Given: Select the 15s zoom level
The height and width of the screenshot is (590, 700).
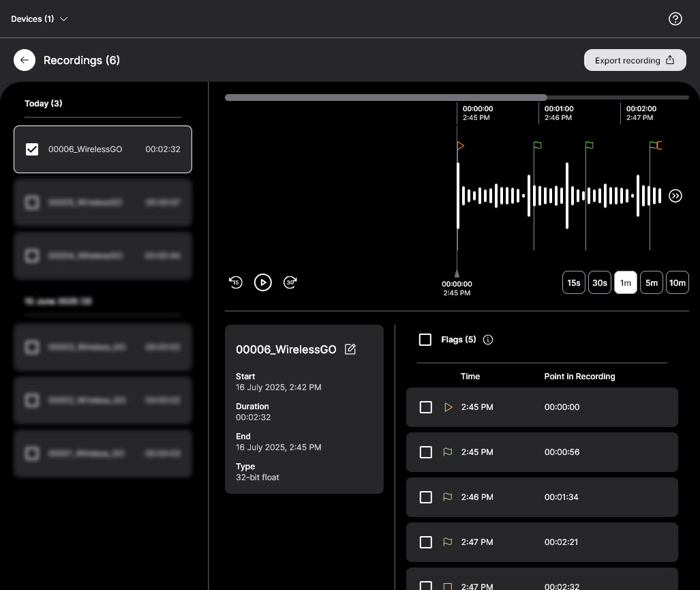Looking at the screenshot, I should [x=573, y=282].
